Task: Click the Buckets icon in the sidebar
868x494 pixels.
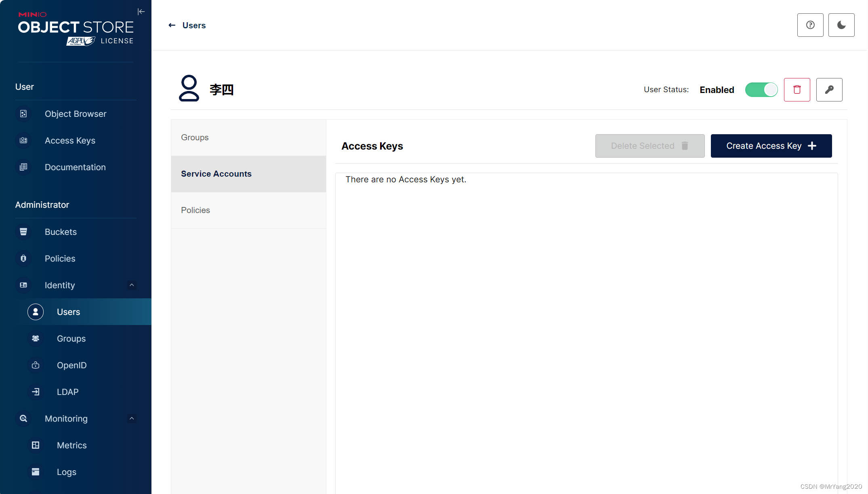Action: (x=23, y=232)
